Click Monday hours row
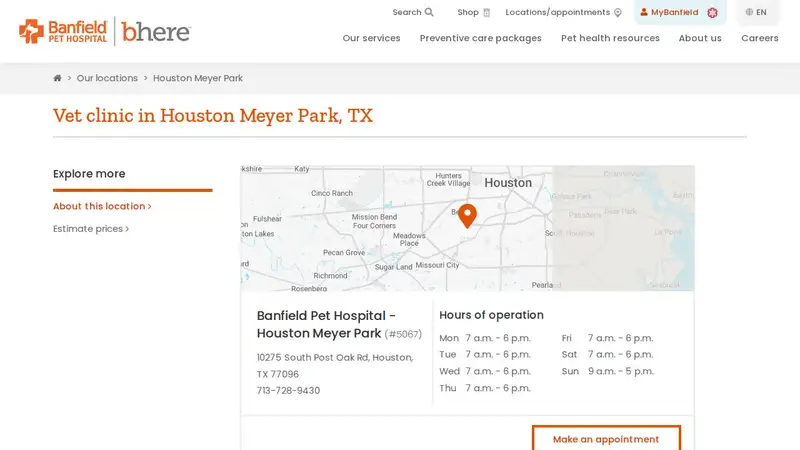The height and width of the screenshot is (450, 800). [x=485, y=338]
